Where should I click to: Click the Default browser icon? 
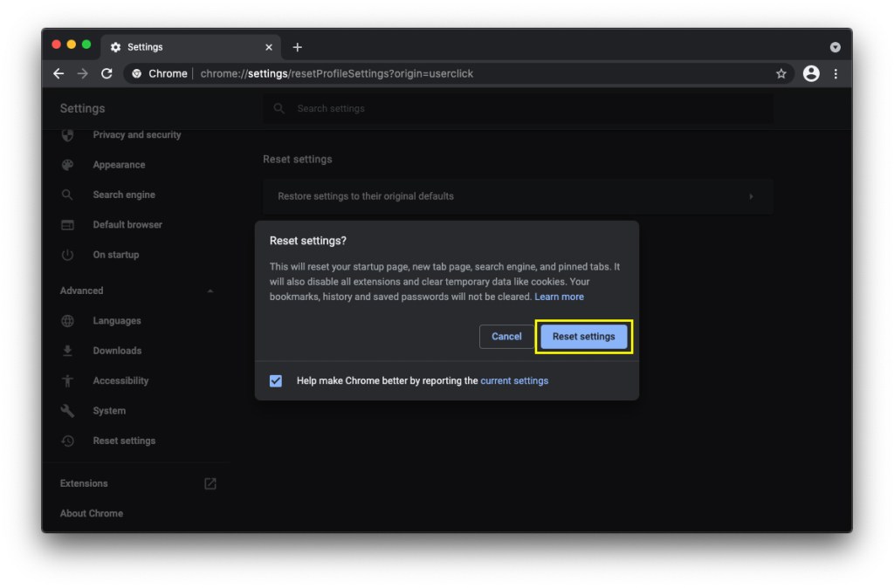[68, 224]
